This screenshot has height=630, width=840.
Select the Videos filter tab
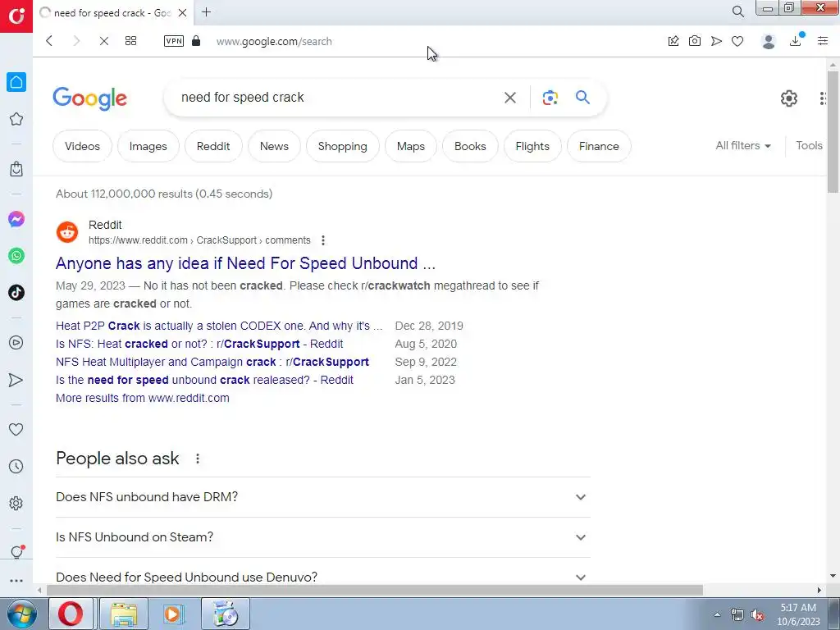pyautogui.click(x=83, y=146)
